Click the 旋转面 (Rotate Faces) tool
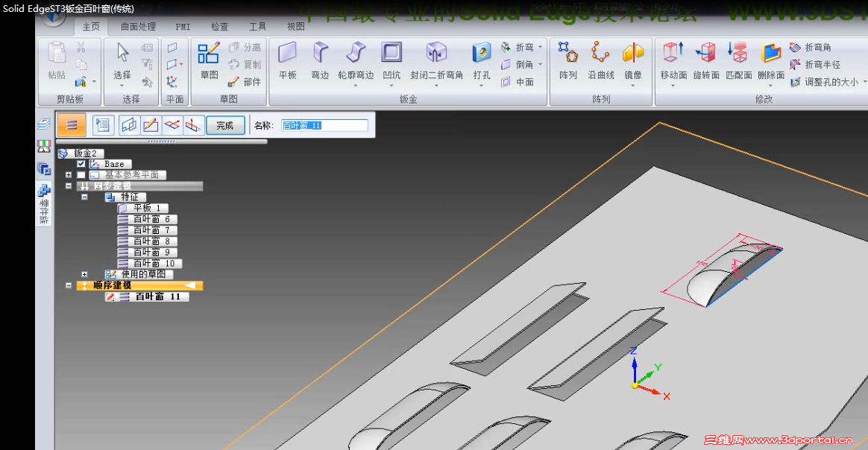This screenshot has width=868, height=450. coord(705,60)
